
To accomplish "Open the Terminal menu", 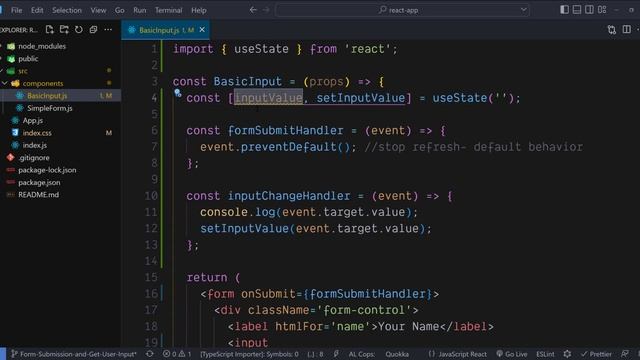I will (169, 10).
